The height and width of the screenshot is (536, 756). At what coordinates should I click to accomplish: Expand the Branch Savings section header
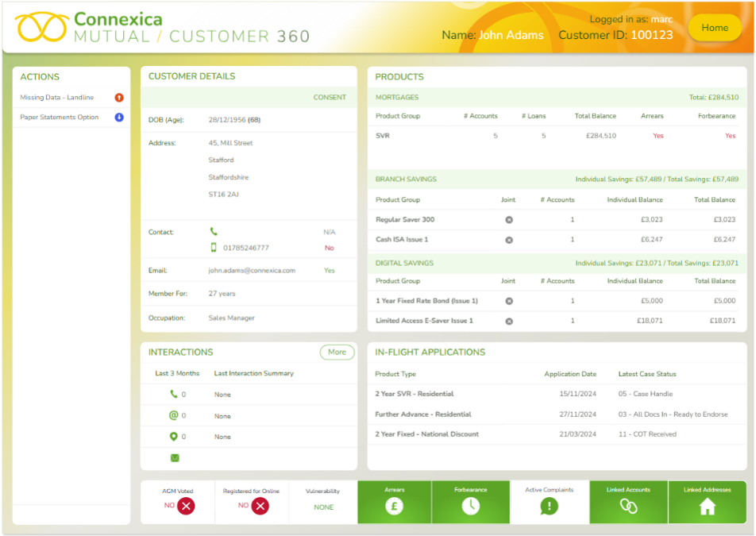pos(557,179)
